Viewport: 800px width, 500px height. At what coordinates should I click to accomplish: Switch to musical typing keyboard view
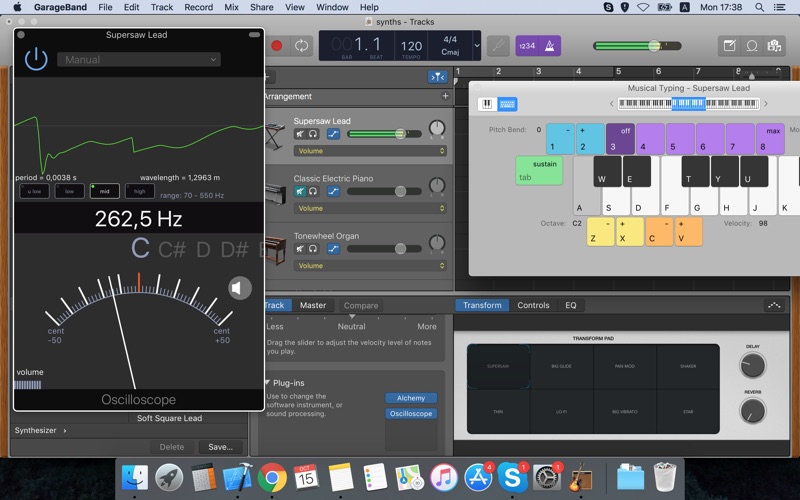(507, 104)
